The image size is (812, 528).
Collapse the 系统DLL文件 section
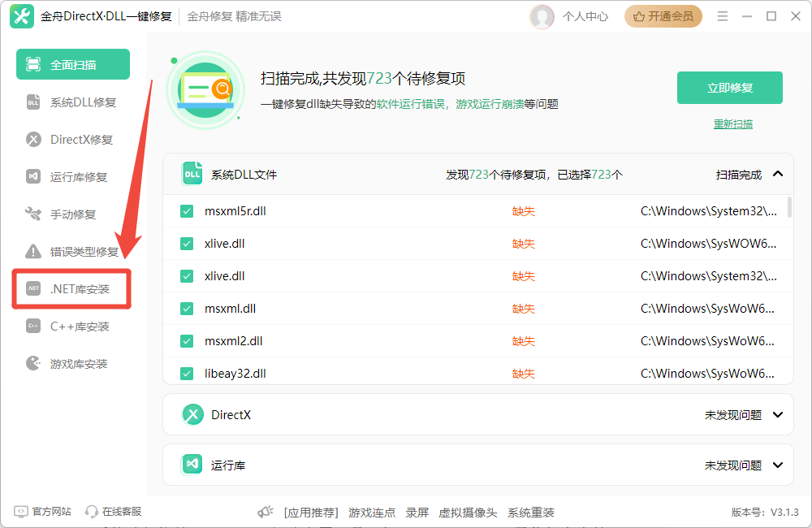[x=778, y=173]
